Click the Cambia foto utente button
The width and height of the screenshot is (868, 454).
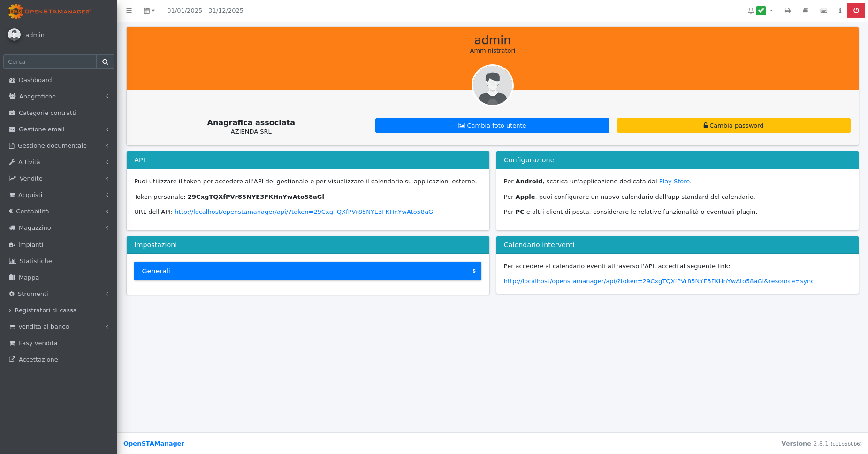click(492, 125)
